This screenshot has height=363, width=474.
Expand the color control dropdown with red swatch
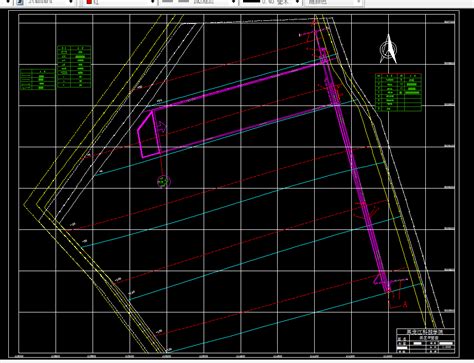tap(153, 2)
